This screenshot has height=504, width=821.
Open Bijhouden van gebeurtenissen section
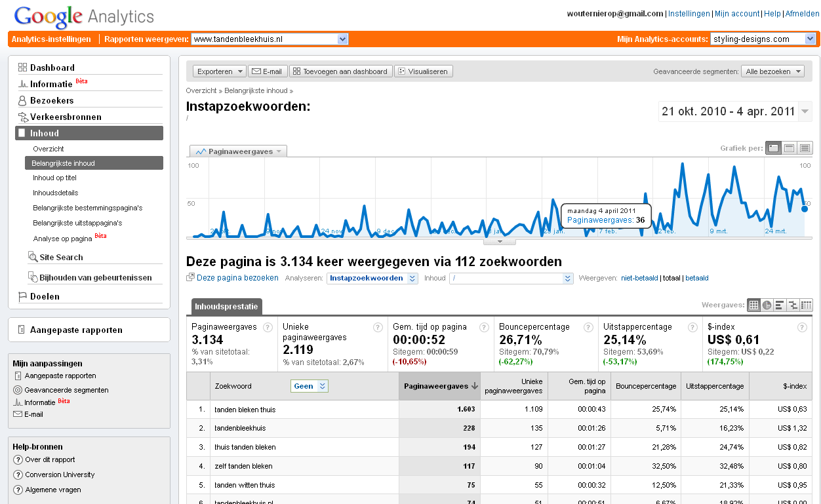tap(95, 277)
